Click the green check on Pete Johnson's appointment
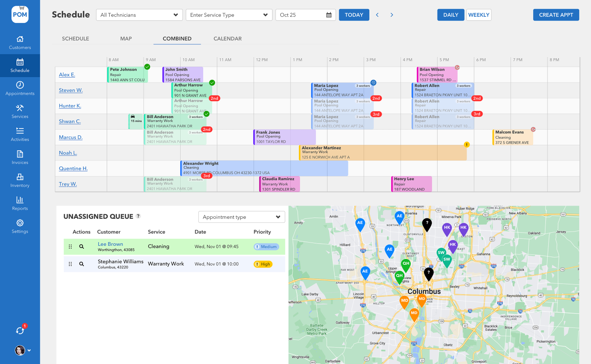The height and width of the screenshot is (364, 591). [x=148, y=66]
